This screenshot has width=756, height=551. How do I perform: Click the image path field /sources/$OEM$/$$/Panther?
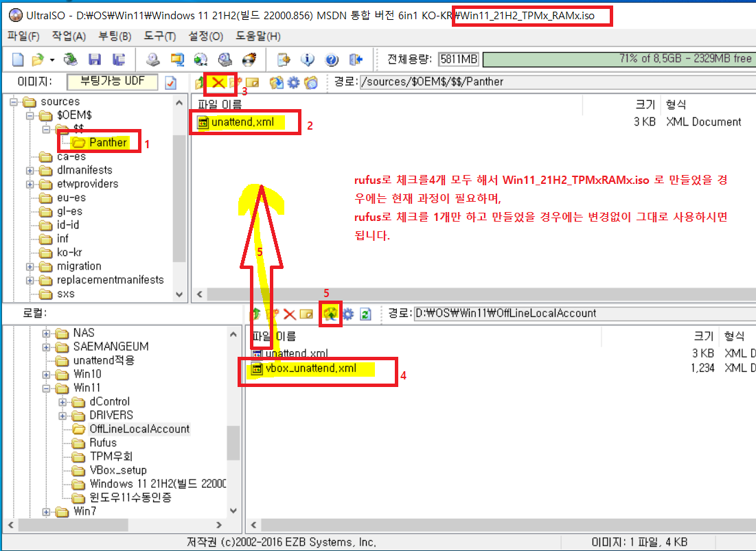coord(558,82)
